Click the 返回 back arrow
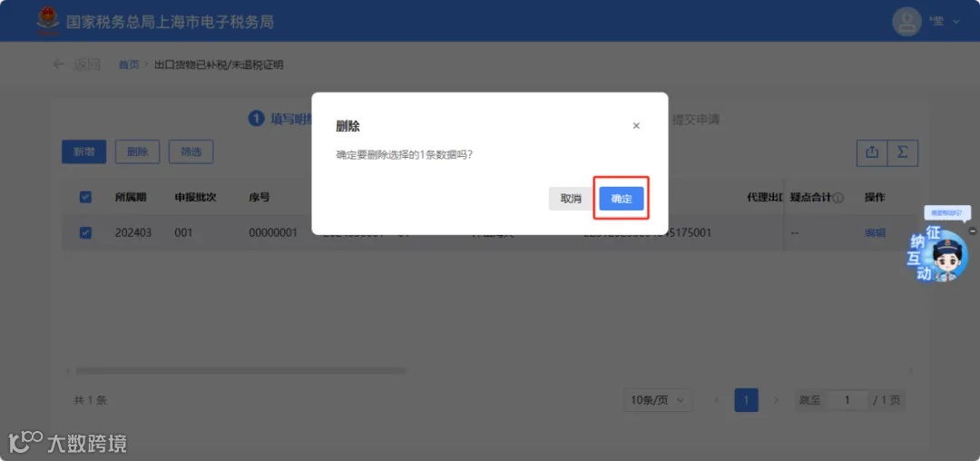Viewport: 980px width, 461px height. click(x=59, y=64)
